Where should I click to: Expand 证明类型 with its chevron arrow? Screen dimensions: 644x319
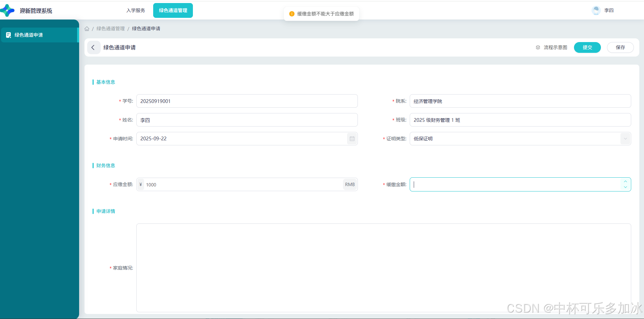coord(625,139)
